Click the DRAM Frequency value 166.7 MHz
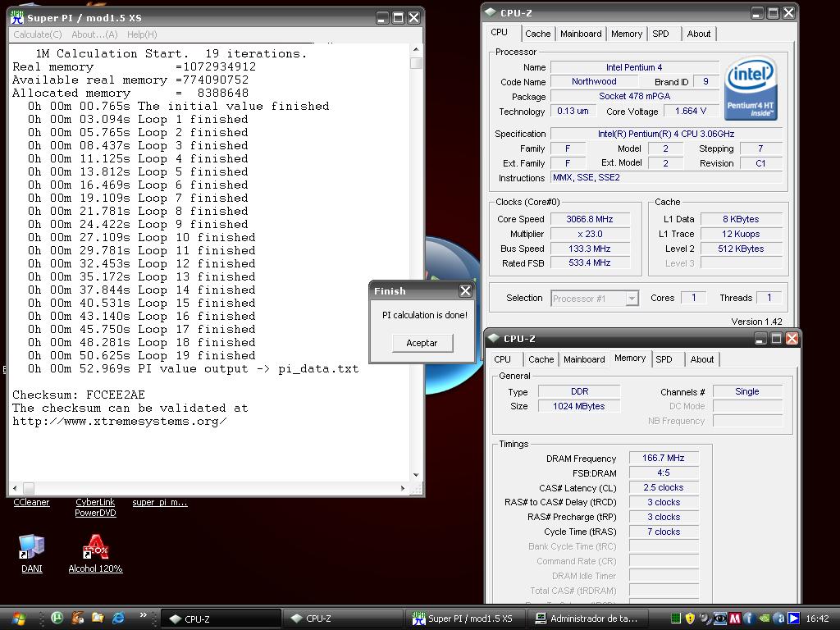 (x=663, y=458)
